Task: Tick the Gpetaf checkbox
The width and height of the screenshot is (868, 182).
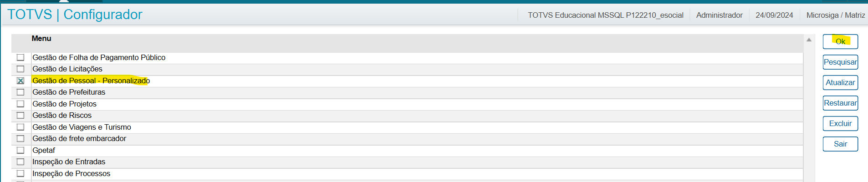Action: pos(20,150)
